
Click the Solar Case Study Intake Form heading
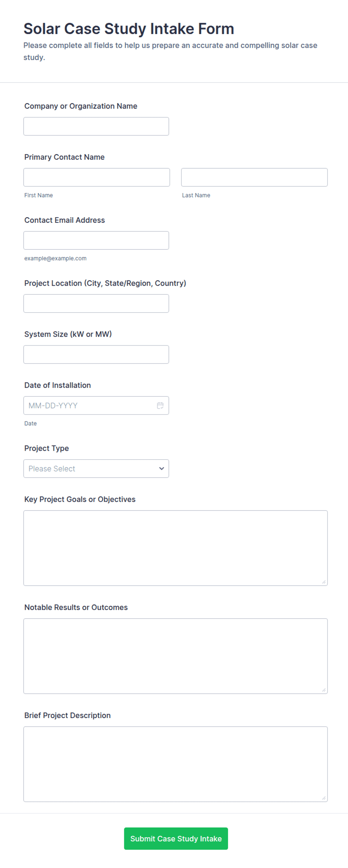[129, 29]
